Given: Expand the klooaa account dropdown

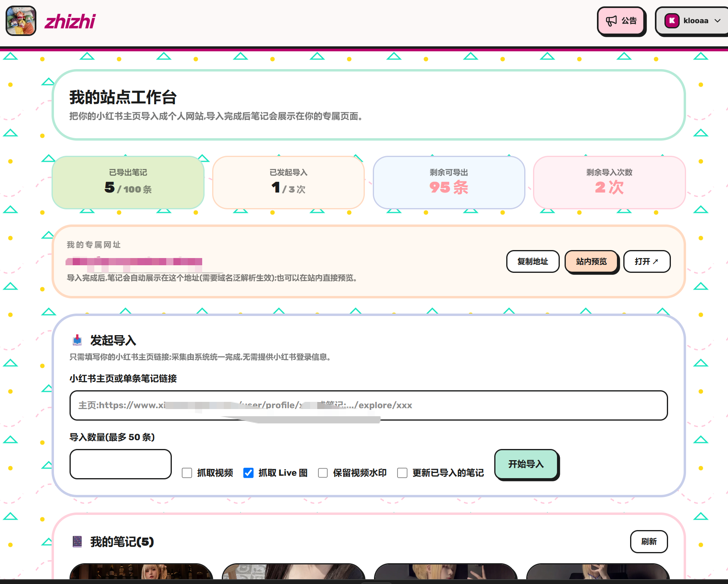Looking at the screenshot, I should pos(692,21).
